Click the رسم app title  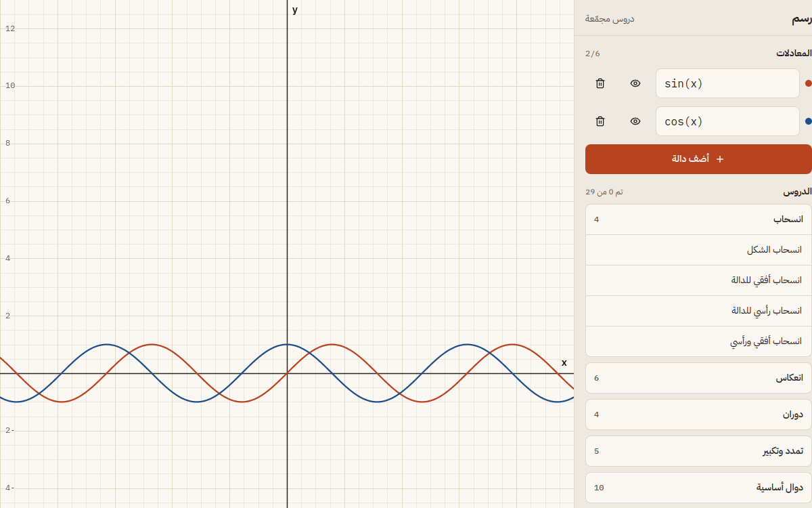point(802,18)
